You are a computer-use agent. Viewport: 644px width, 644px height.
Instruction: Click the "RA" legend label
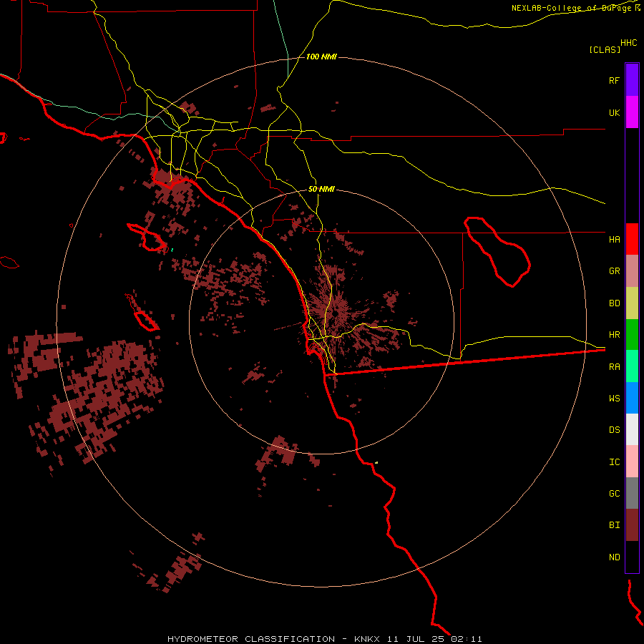[614, 367]
